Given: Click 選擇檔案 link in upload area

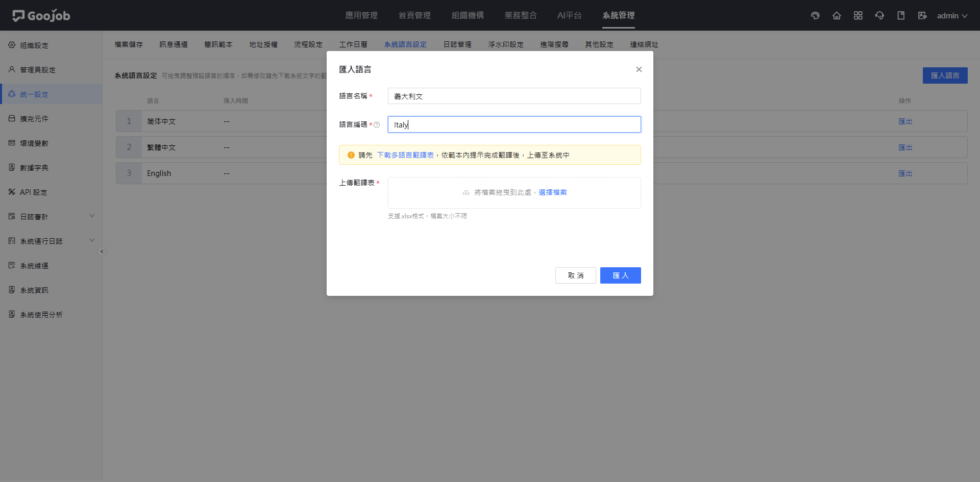Looking at the screenshot, I should [x=553, y=192].
